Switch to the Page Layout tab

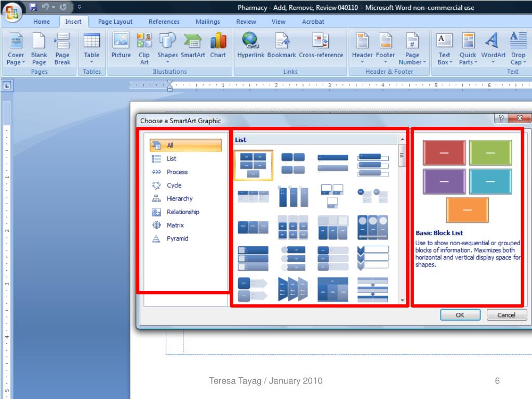[115, 22]
